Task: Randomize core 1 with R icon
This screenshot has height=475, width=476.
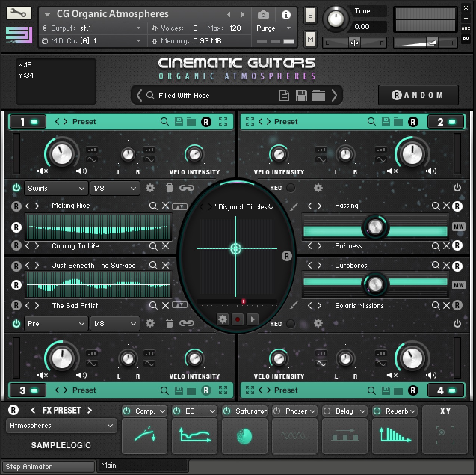Action: coord(206,122)
